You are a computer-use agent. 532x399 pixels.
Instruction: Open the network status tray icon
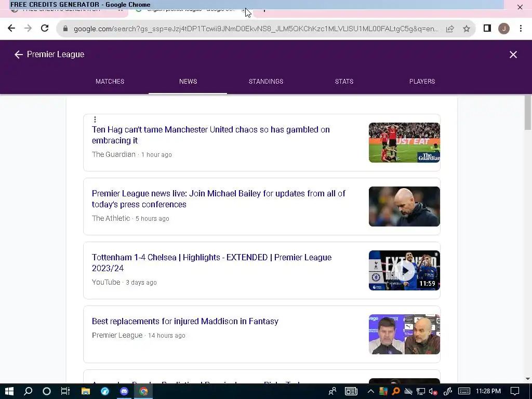421,391
